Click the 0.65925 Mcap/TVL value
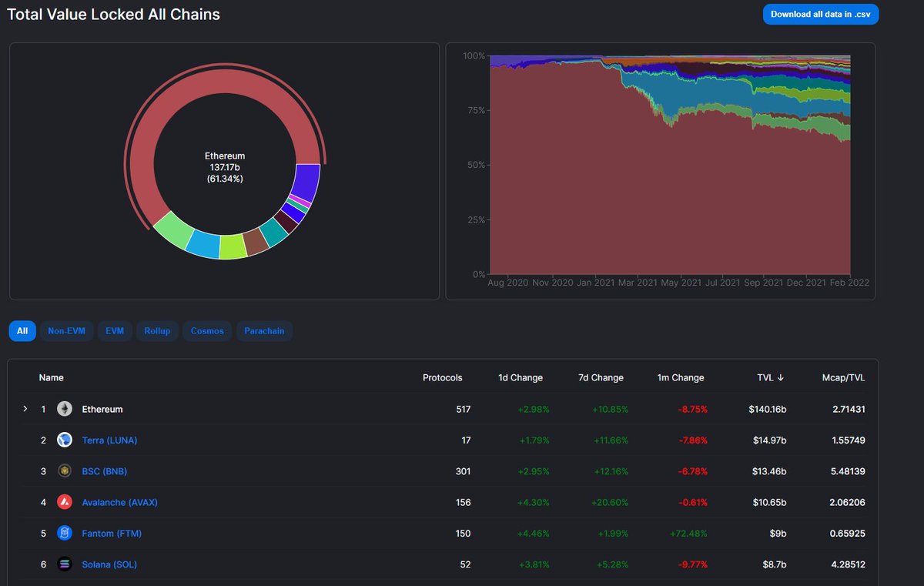 point(848,533)
